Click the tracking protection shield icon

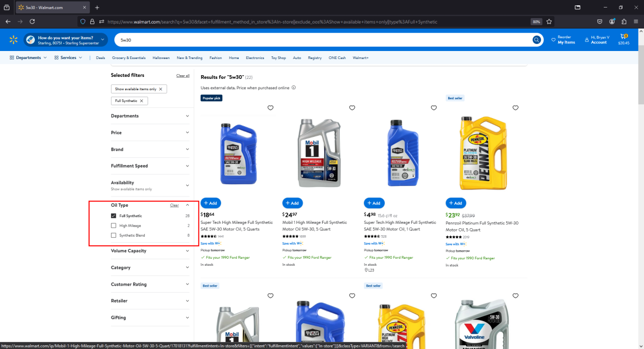[x=83, y=21]
